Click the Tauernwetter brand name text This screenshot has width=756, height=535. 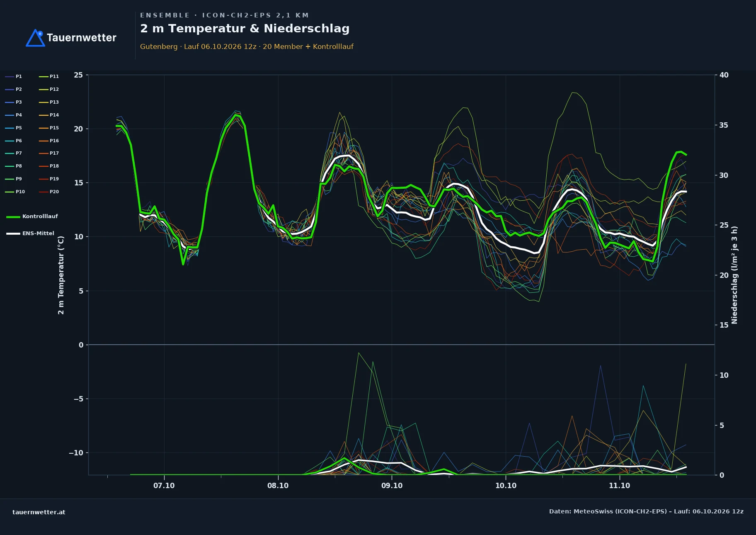pyautogui.click(x=82, y=38)
